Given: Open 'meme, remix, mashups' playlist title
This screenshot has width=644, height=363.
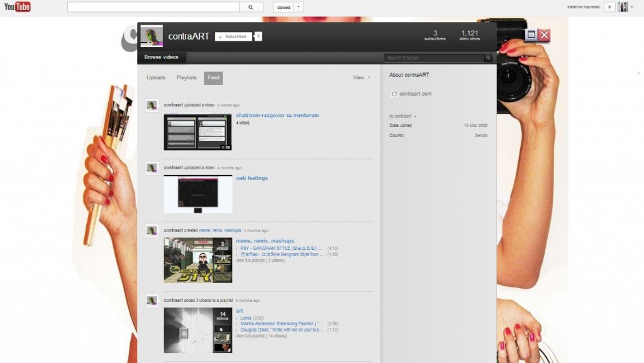Looking at the screenshot, I should click(x=265, y=241).
